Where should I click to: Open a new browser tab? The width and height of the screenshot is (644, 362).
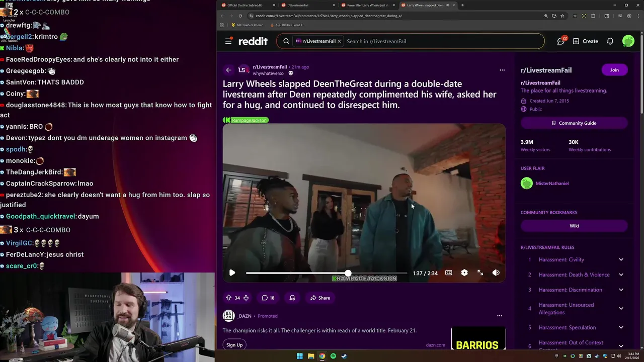[x=462, y=5]
